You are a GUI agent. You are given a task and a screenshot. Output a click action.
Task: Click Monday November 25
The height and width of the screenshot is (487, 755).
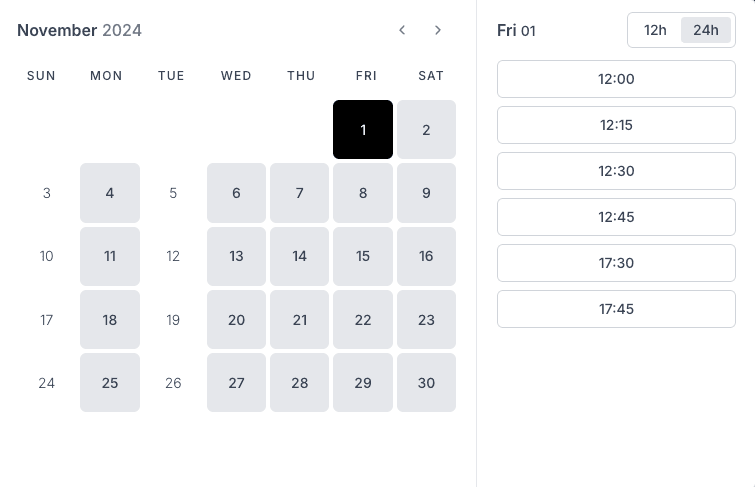[x=110, y=383]
